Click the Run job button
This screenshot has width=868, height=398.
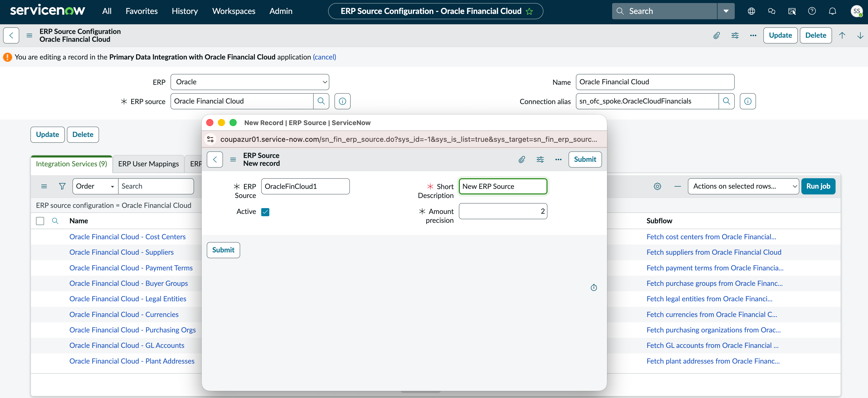(x=818, y=186)
